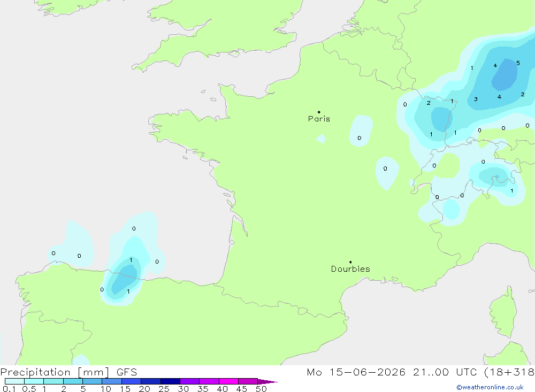Click the Paris city label
This screenshot has width=535, height=392.
coord(319,119)
